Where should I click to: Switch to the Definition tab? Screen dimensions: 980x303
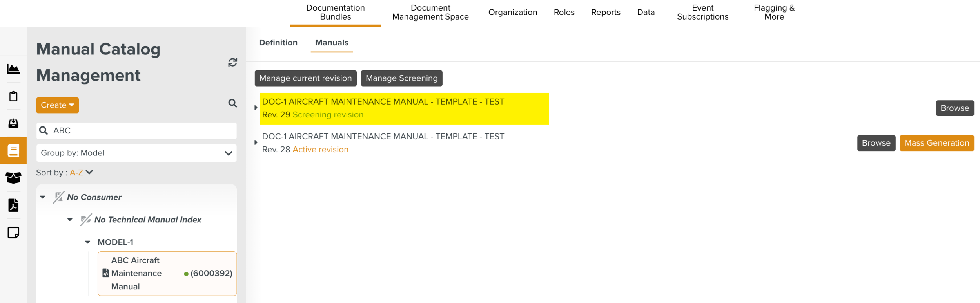click(278, 43)
